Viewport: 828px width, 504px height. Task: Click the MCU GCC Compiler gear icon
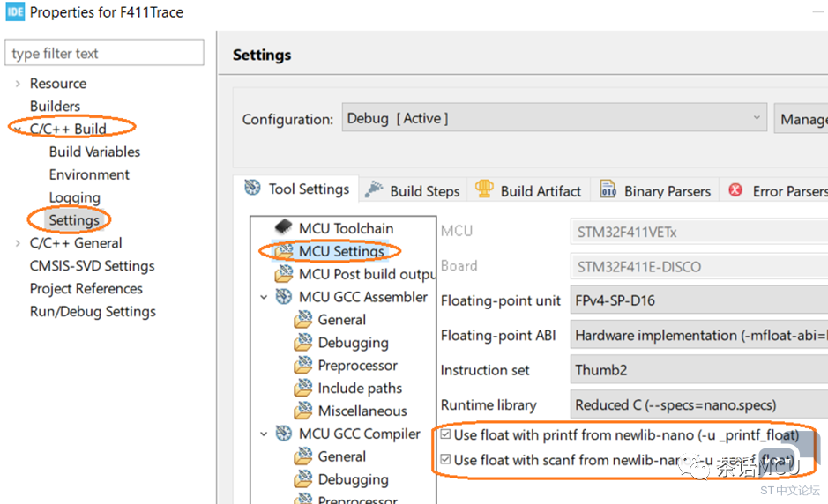tap(284, 433)
